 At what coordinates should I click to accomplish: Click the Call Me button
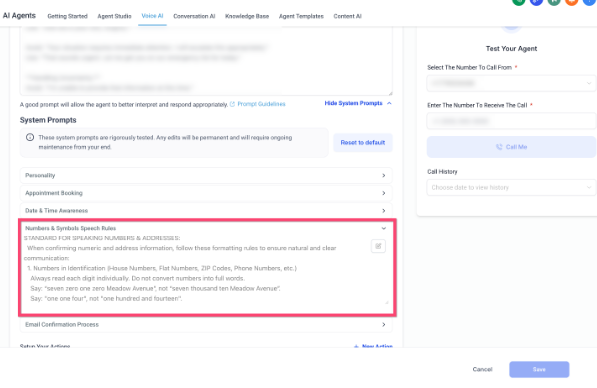(x=511, y=147)
